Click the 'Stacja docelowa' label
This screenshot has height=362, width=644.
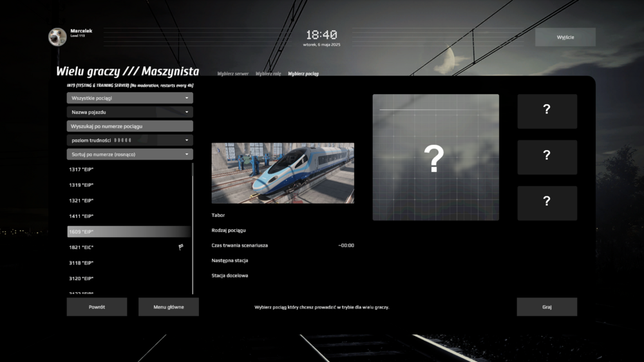(x=230, y=275)
